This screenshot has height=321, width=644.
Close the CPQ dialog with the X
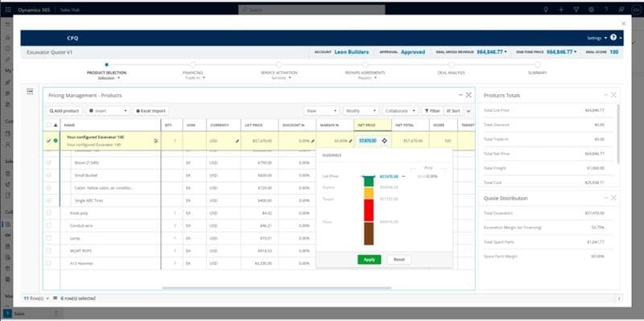624,24
